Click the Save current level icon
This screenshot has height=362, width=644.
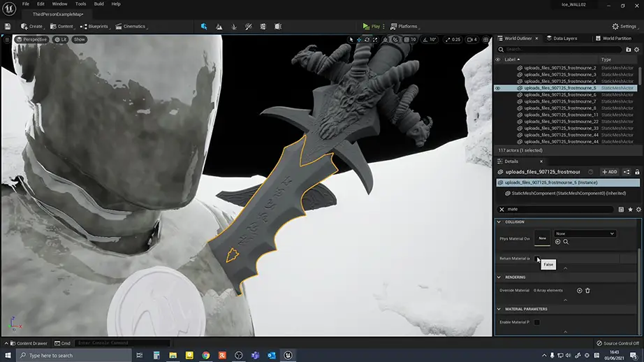(7, 27)
